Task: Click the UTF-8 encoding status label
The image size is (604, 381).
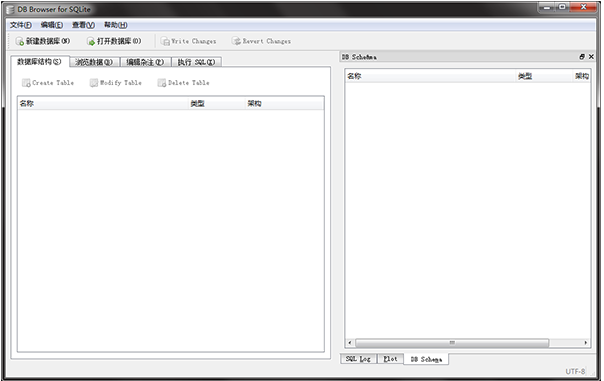Action: pos(575,371)
